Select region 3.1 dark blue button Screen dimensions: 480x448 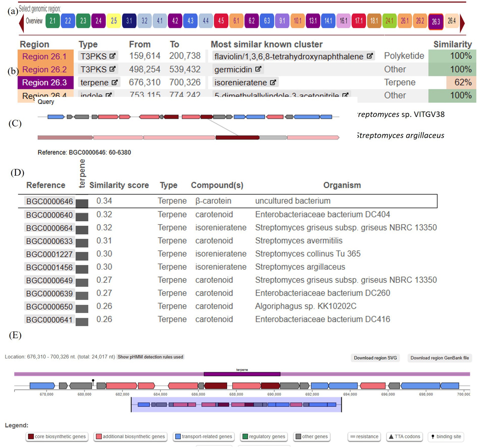(x=129, y=21)
